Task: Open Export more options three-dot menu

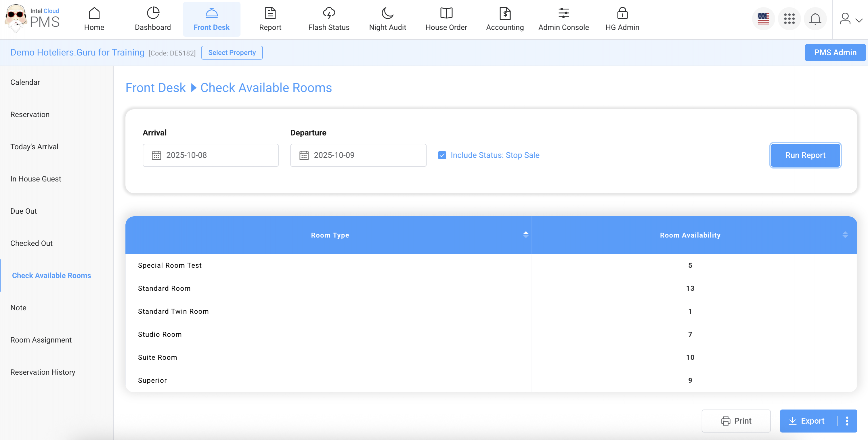Action: click(847, 421)
